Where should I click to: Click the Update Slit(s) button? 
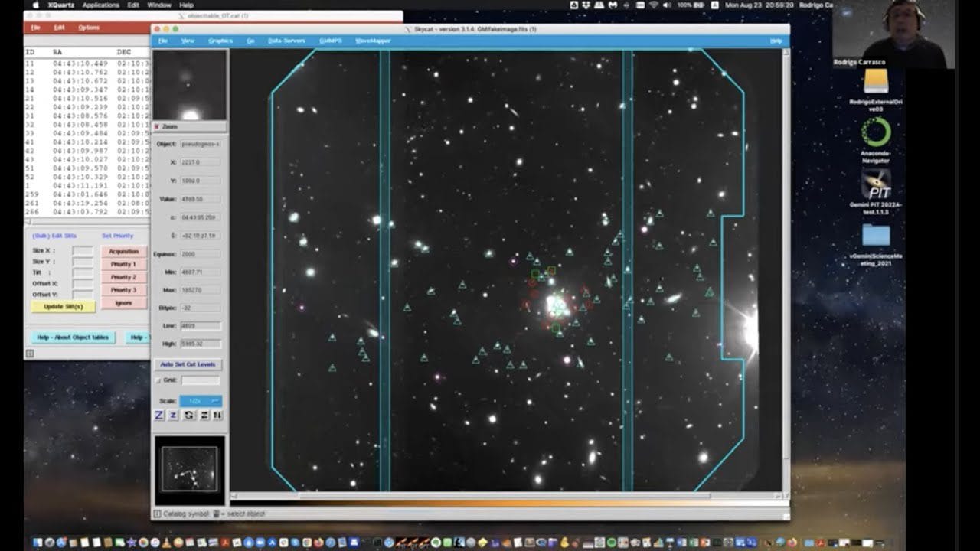pyautogui.click(x=64, y=306)
